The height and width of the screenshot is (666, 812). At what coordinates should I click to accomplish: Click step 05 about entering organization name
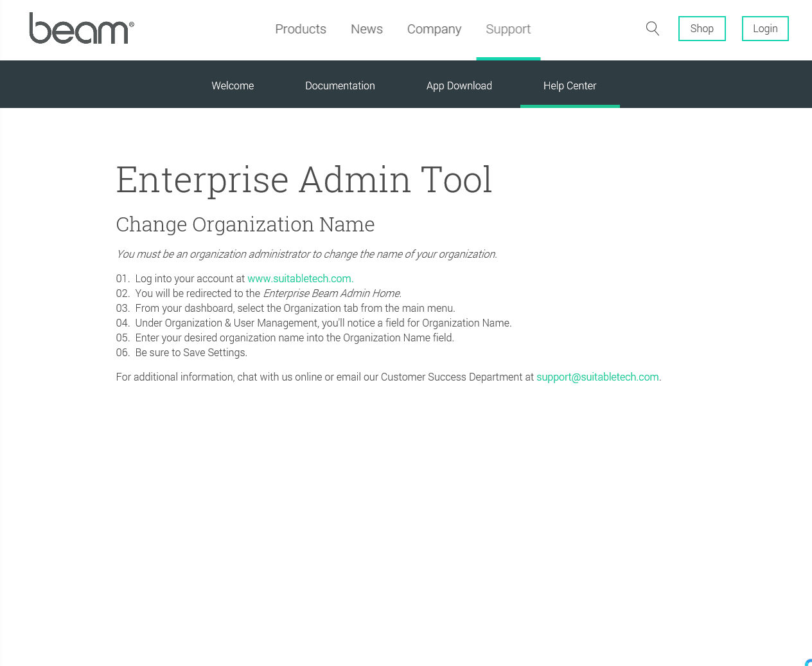point(285,337)
